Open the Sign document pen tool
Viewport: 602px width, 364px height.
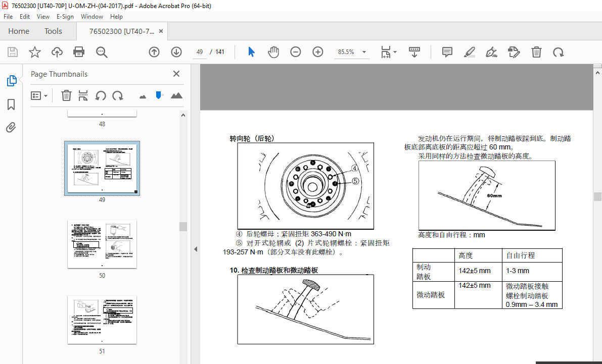pos(491,52)
